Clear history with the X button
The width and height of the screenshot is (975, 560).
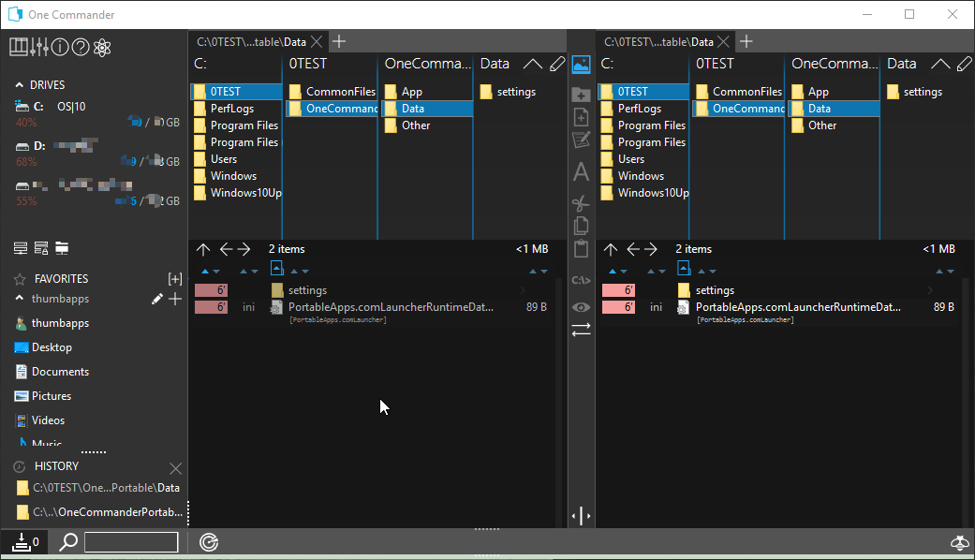pyautogui.click(x=175, y=468)
